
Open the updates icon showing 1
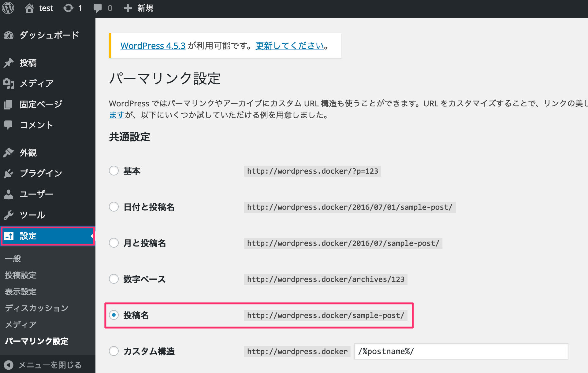click(68, 8)
